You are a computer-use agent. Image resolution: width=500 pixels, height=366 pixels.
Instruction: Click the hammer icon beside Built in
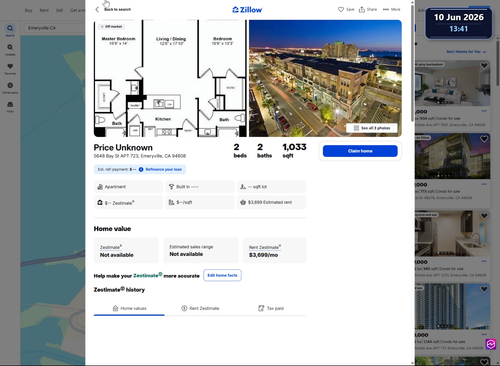point(171,187)
